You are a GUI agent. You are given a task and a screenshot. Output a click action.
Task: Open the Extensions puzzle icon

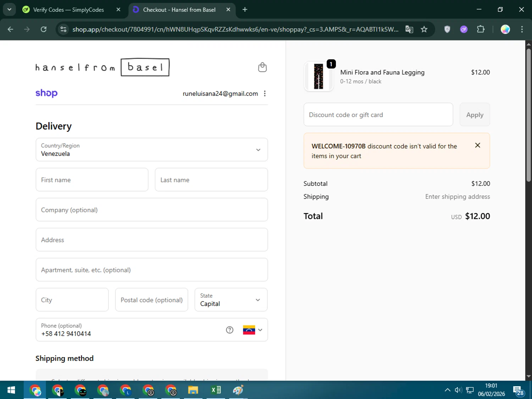click(x=481, y=29)
